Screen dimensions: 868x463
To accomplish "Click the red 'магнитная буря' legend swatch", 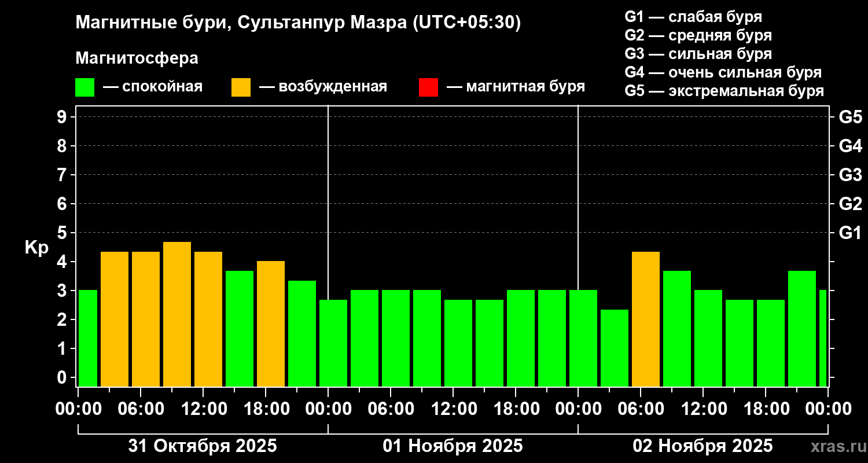I will pyautogui.click(x=428, y=87).
